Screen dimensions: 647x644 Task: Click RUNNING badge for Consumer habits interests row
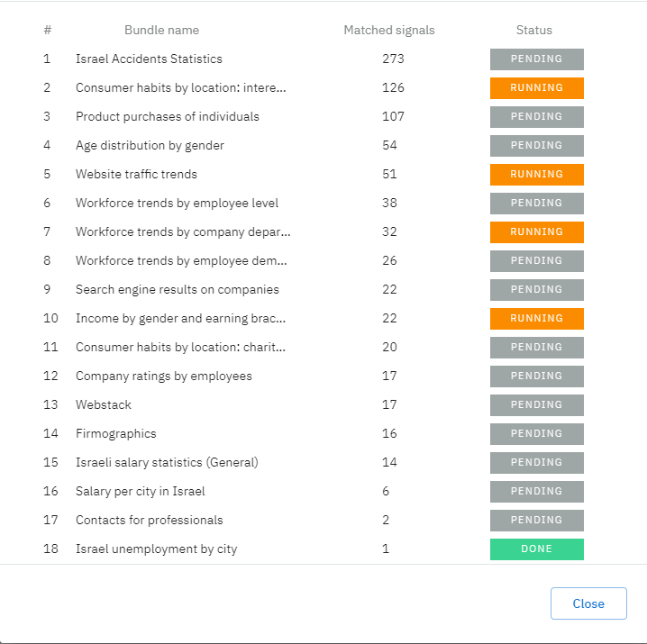(537, 88)
